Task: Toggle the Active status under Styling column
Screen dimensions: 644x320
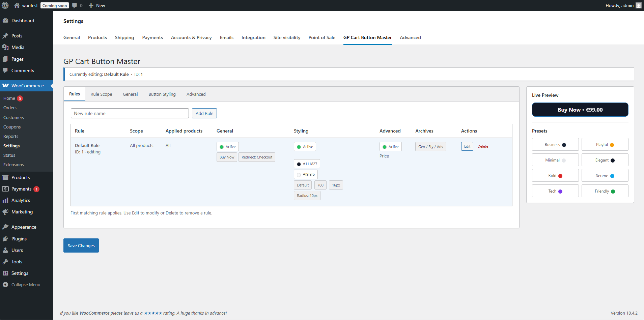Action: click(x=305, y=147)
